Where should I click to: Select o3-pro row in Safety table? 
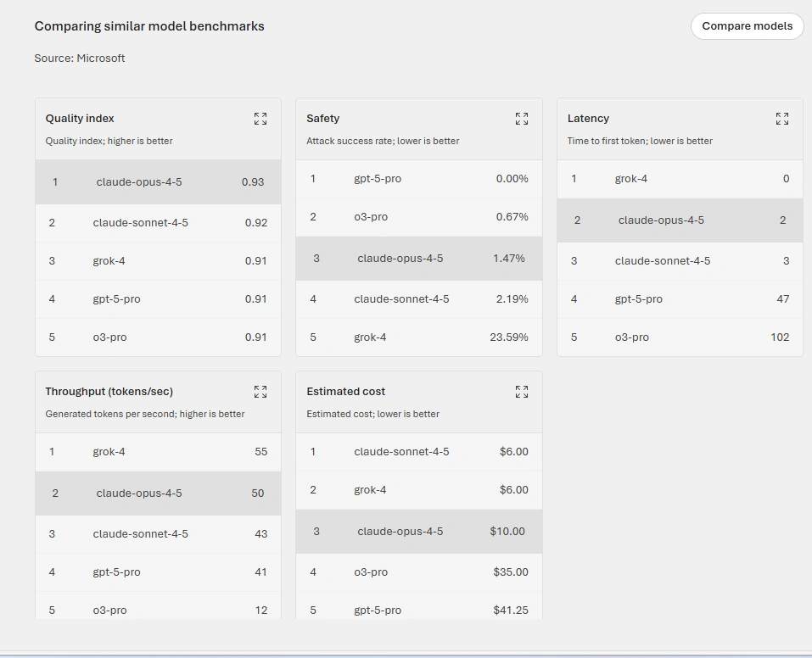[x=419, y=217]
